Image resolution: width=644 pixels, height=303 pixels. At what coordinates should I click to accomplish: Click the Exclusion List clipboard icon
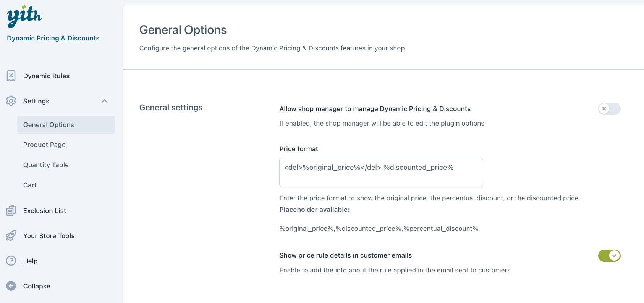11,210
